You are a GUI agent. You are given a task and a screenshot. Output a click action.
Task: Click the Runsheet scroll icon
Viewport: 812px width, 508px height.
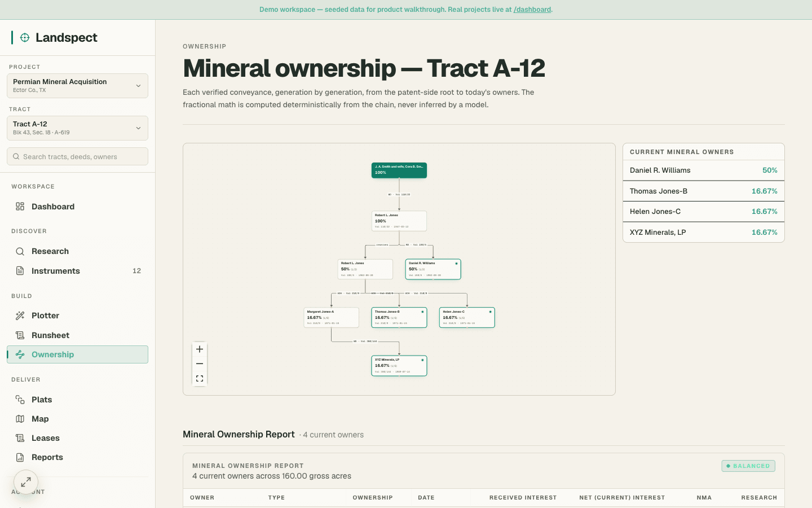tap(20, 335)
